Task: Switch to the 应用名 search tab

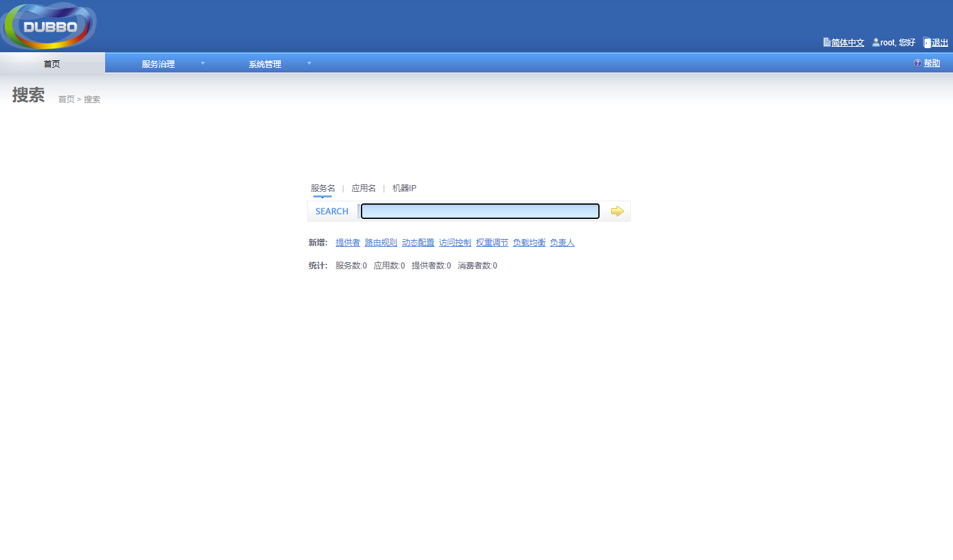Action: click(364, 188)
